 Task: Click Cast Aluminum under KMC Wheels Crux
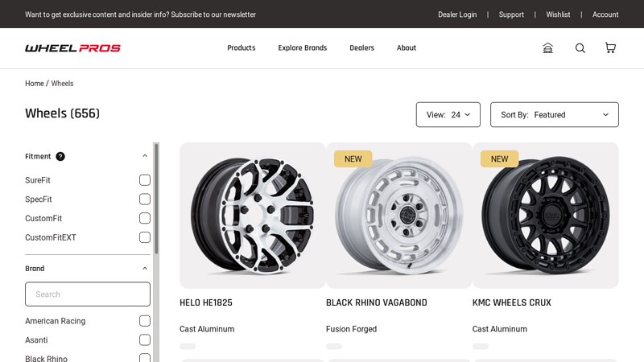point(499,329)
